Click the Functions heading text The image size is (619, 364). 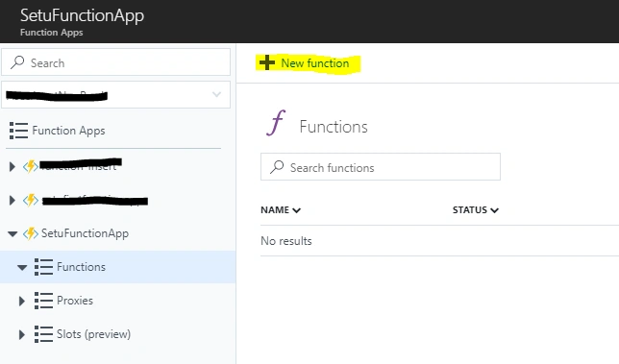coord(334,127)
